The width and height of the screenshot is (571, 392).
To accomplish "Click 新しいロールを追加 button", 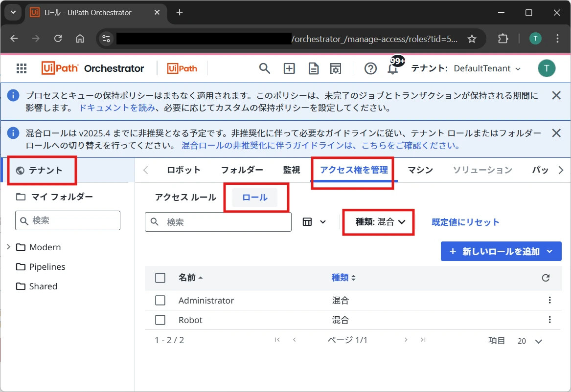I will (501, 251).
